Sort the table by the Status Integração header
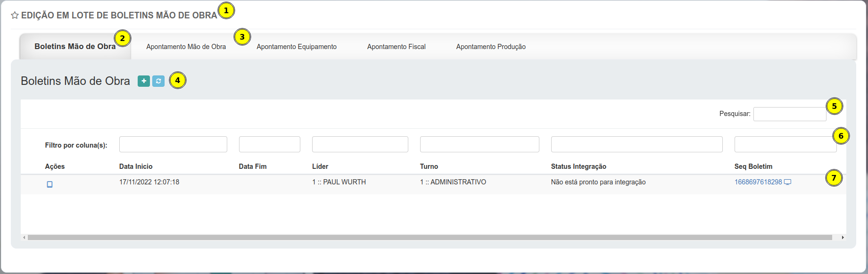This screenshot has height=274, width=868. coord(579,166)
